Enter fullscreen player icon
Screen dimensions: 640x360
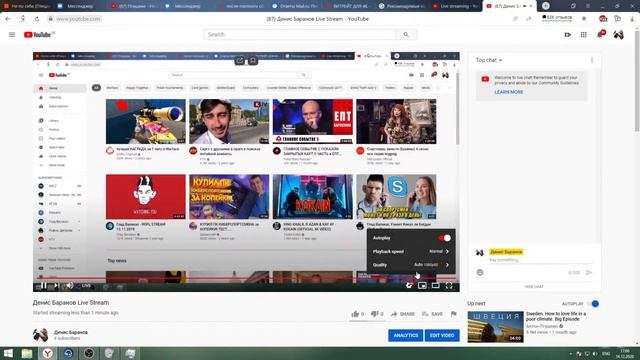point(449,286)
